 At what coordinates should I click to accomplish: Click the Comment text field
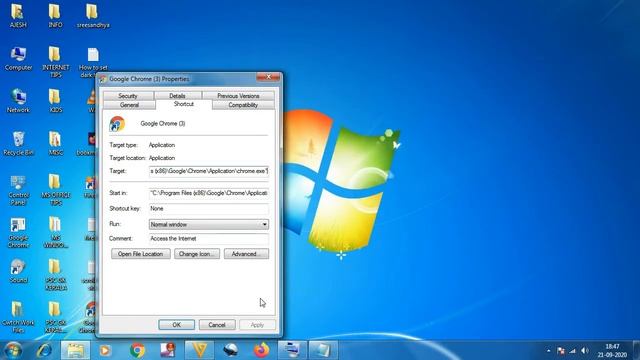tap(209, 238)
